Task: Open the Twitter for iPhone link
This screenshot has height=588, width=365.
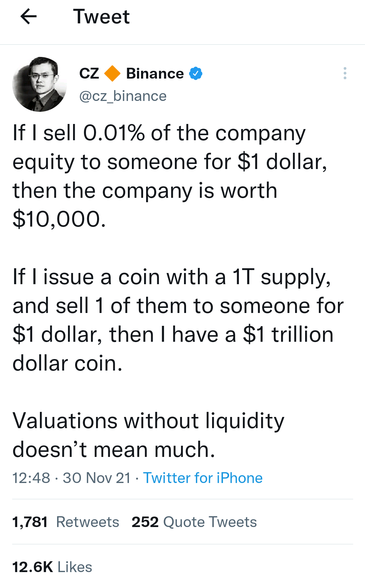Action: point(203,478)
